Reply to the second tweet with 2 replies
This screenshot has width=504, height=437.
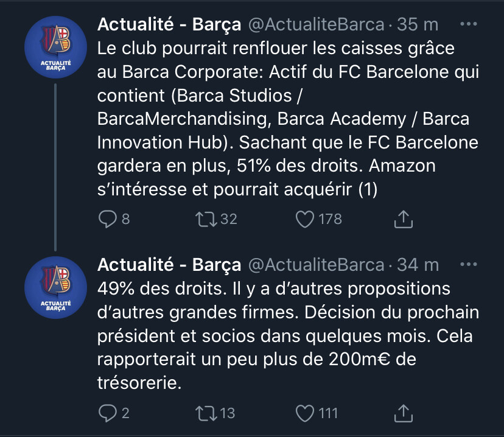coord(108,413)
